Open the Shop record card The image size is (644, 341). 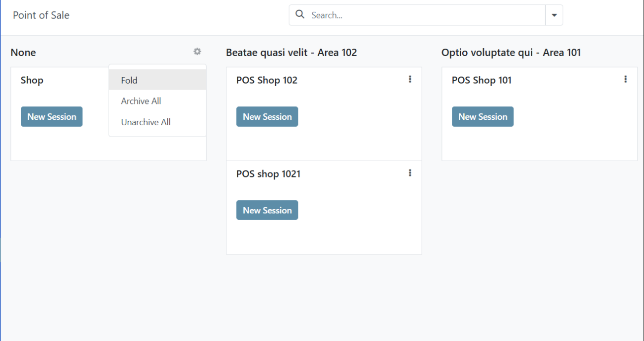tap(32, 80)
